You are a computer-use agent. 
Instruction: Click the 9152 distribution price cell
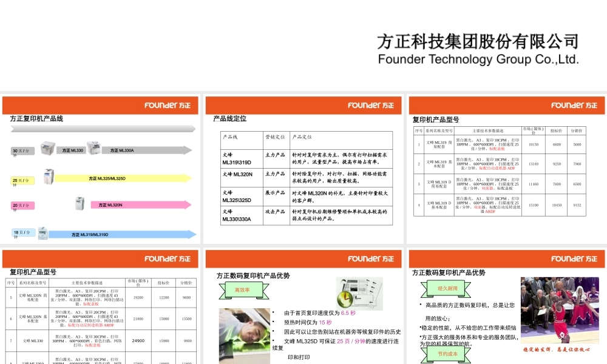tap(577, 205)
